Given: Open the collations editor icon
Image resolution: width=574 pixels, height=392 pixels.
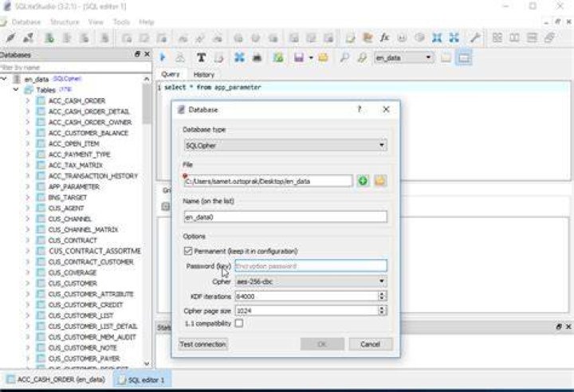Looking at the screenshot, I should coord(402,37).
